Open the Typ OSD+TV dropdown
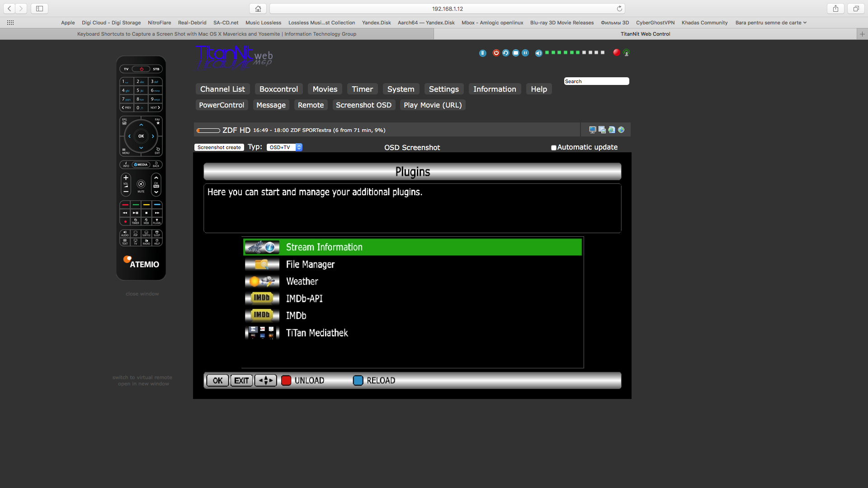Screen dimensions: 868x488 pyautogui.click(x=284, y=147)
